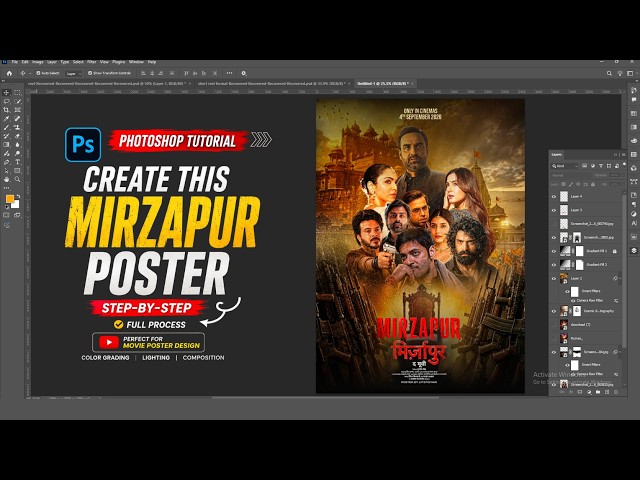Select the Blur tool

coord(18,144)
